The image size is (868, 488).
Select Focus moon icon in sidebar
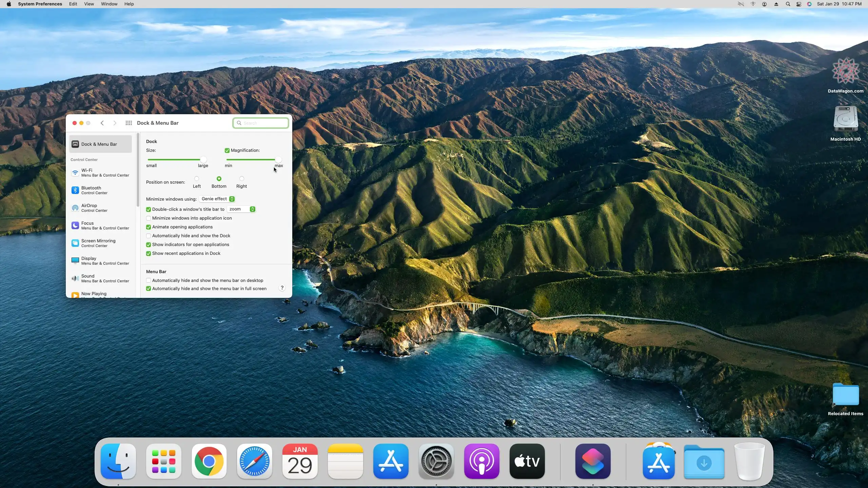[x=75, y=225]
